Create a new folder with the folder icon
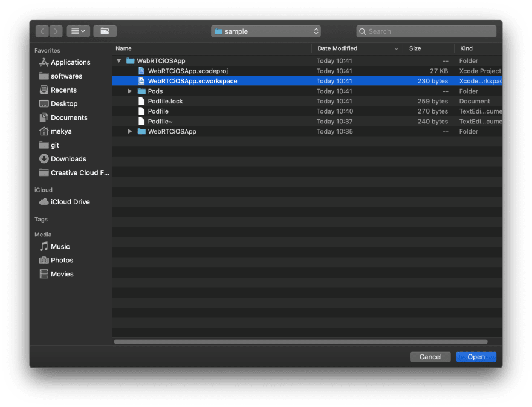532x407 pixels. [105, 31]
